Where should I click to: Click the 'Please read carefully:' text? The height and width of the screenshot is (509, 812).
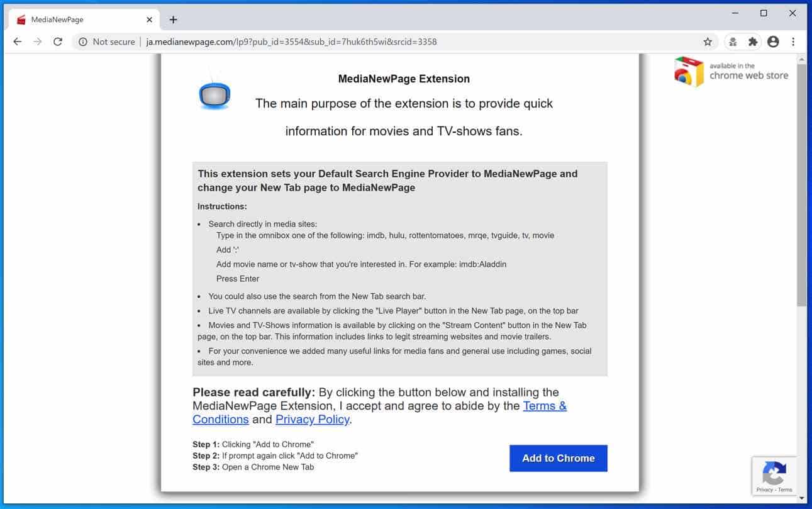(x=254, y=392)
